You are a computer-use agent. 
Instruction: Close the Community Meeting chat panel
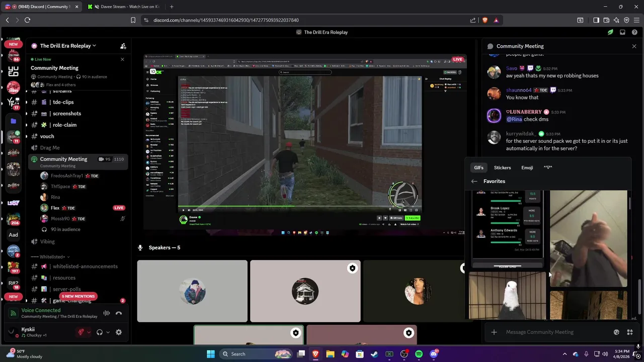634,46
